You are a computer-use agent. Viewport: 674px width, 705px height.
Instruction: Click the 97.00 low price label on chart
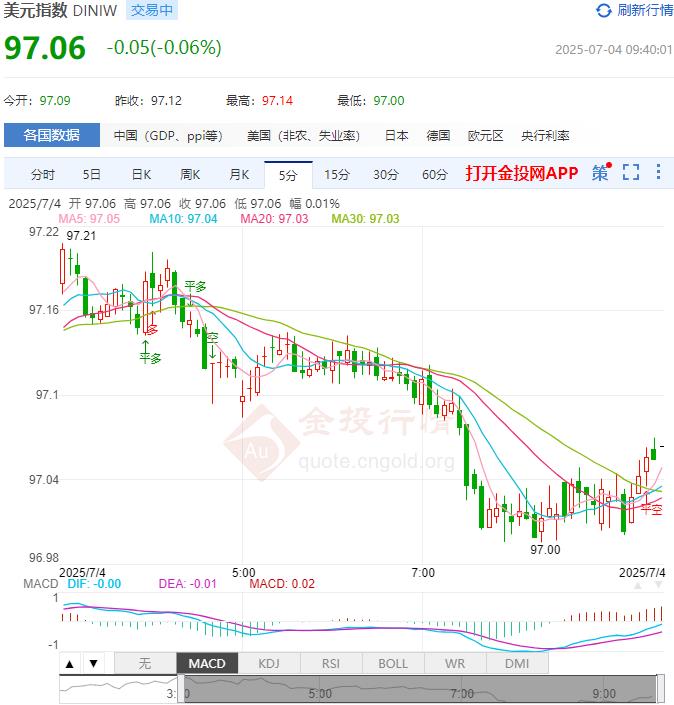pos(545,549)
